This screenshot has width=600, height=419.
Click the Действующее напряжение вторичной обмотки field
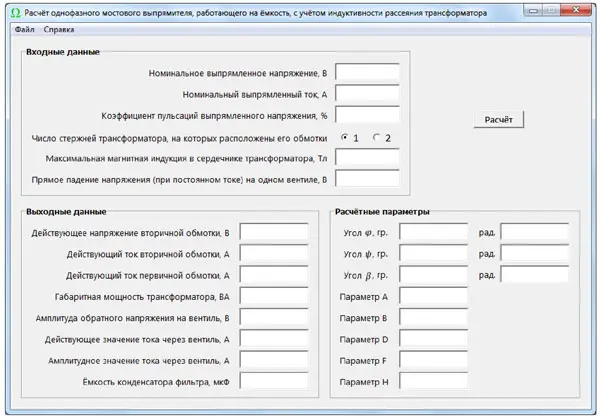coord(274,233)
